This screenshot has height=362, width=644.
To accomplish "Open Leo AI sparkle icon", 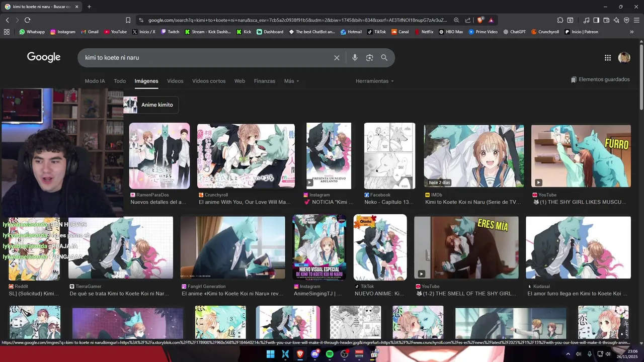I will (616, 20).
